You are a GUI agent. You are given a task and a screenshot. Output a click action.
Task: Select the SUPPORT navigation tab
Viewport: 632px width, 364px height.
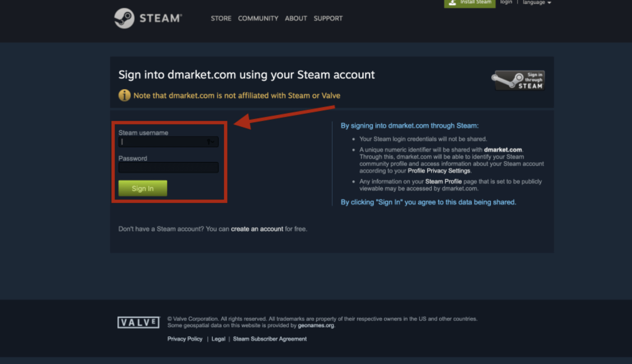pos(329,18)
